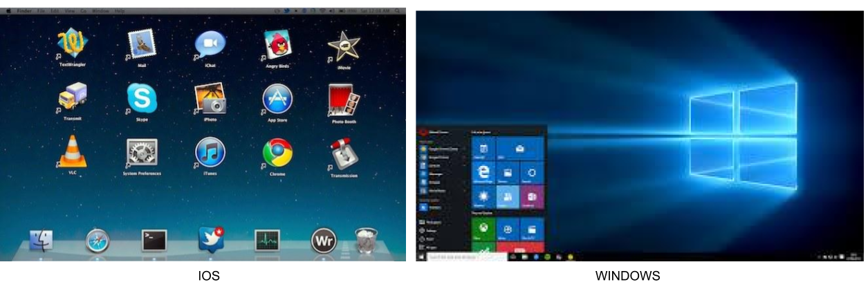Open the Trash in the Dock
The width and height of the screenshot is (868, 289).
click(366, 241)
